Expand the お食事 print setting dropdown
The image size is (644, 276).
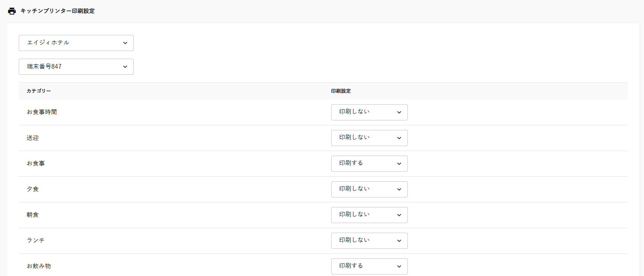[369, 164]
